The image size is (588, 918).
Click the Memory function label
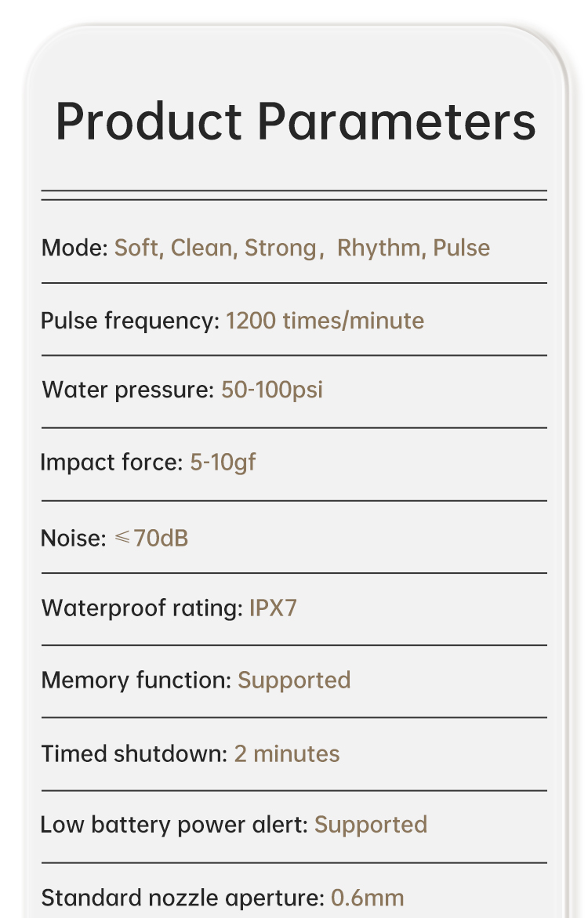pos(136,680)
